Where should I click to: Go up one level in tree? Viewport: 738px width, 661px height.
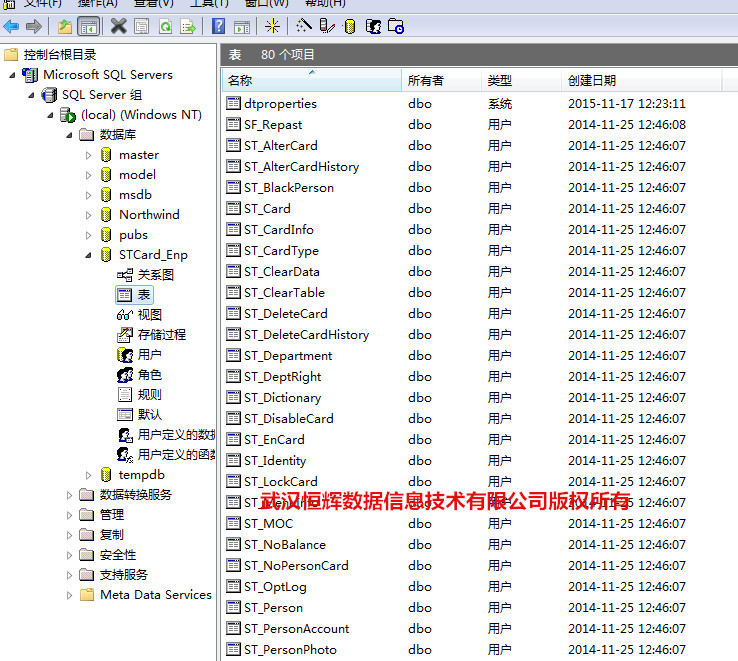click(x=64, y=26)
